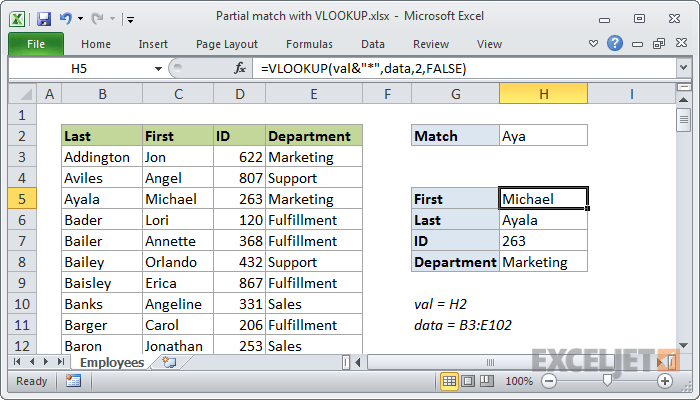Click the Insert Function fx icon
700x400 pixels.
coord(240,68)
